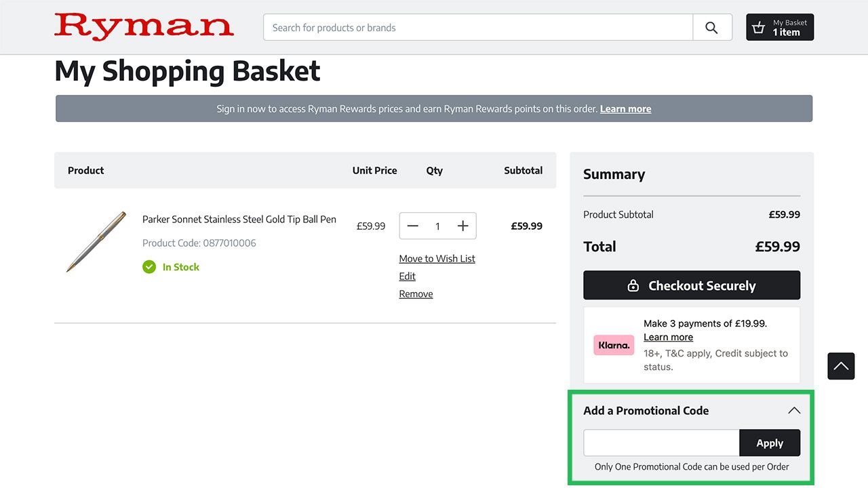Viewport: 868px width, 488px height.
Task: Click the Unit Price column header
Action: point(374,170)
